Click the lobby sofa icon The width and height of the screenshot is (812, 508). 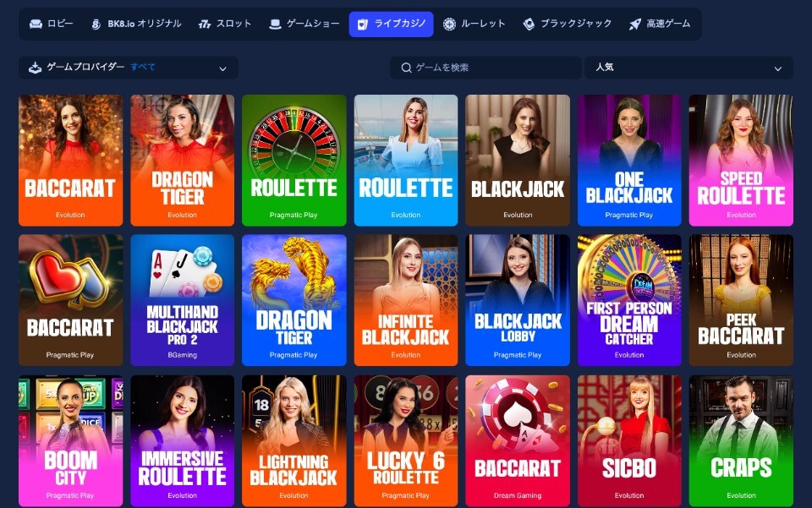point(36,24)
